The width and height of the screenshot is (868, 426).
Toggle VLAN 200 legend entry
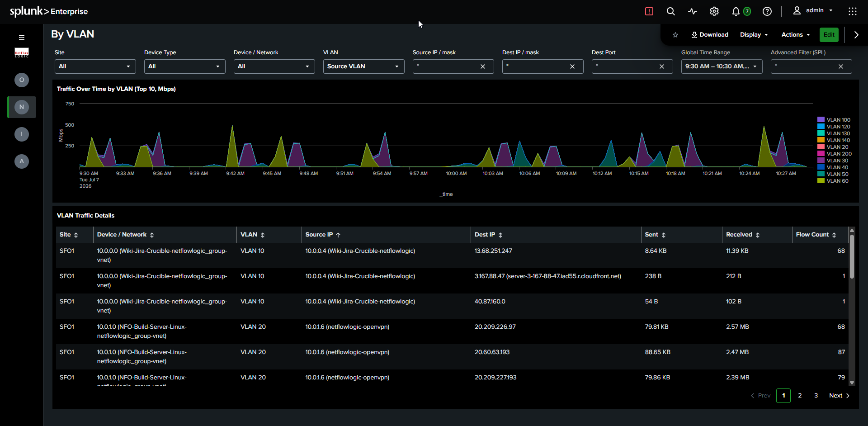coord(835,154)
